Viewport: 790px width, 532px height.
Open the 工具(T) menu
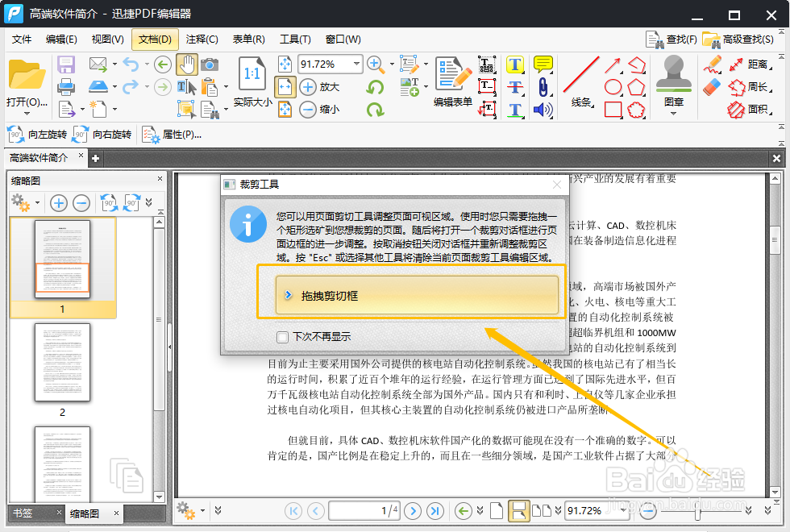pyautogui.click(x=295, y=39)
